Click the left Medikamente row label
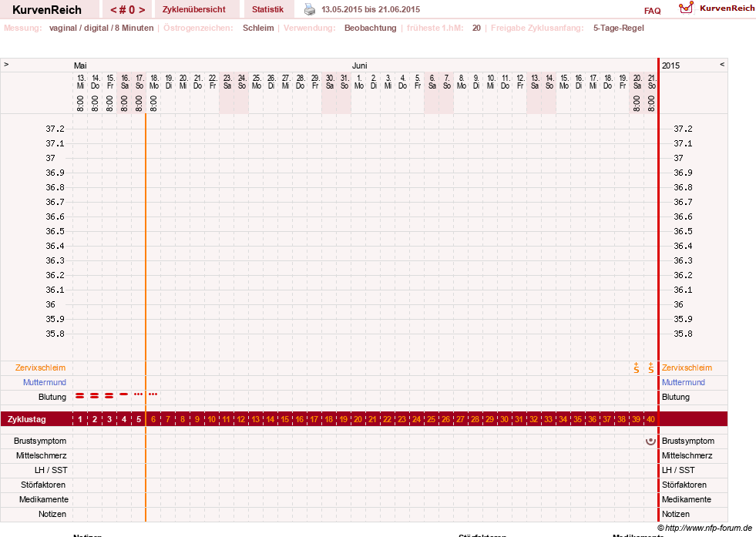The height and width of the screenshot is (537, 756). (44, 499)
